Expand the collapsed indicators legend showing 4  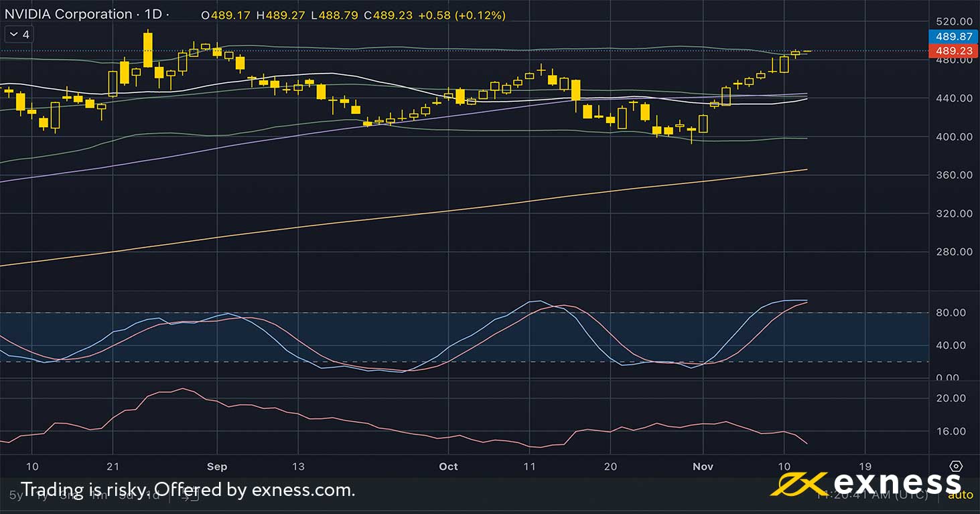point(18,34)
